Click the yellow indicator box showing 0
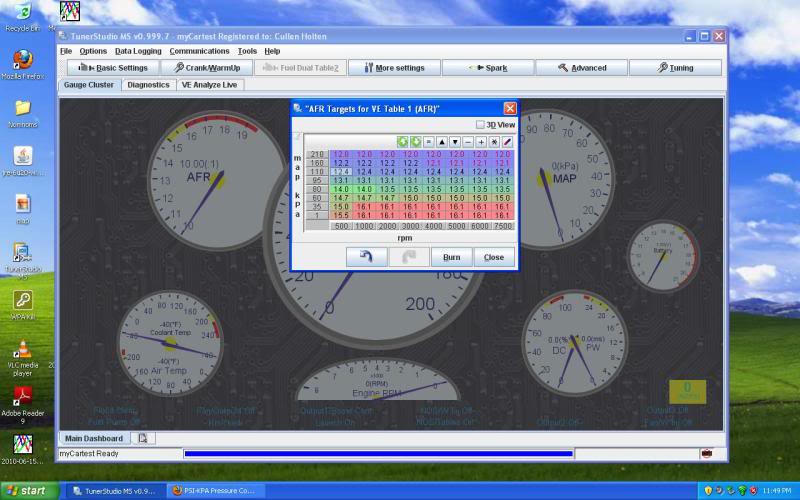The width and height of the screenshot is (800, 500). (x=687, y=391)
